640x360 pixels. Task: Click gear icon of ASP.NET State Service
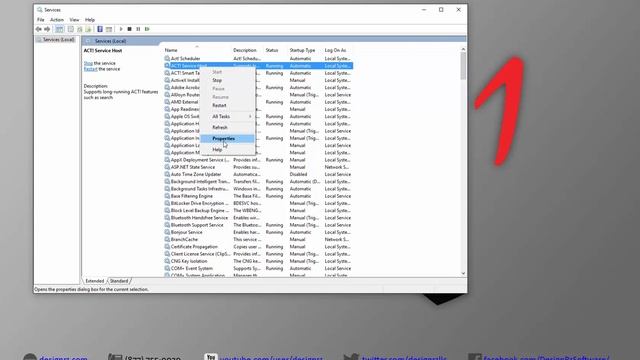(167, 167)
